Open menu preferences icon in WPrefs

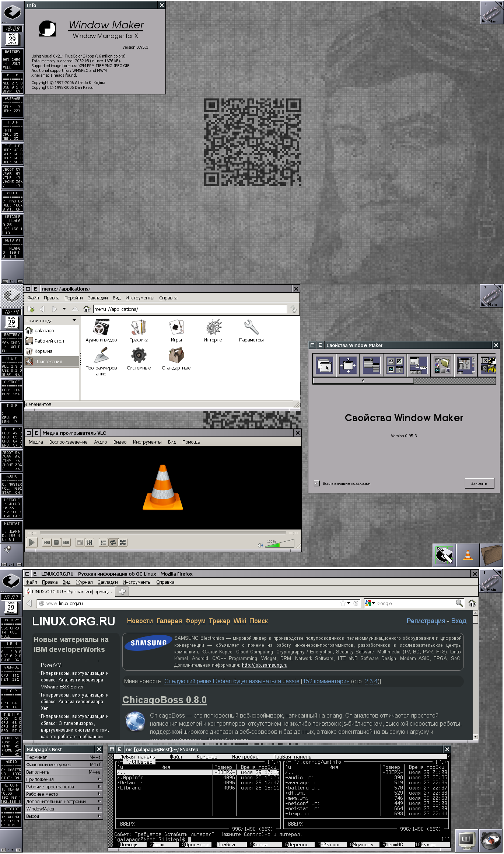point(371,365)
